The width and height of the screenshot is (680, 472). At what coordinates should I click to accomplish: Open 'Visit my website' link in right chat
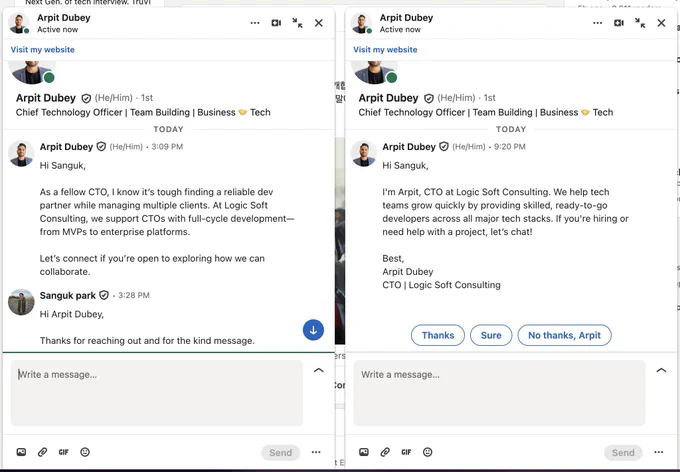pyautogui.click(x=385, y=49)
